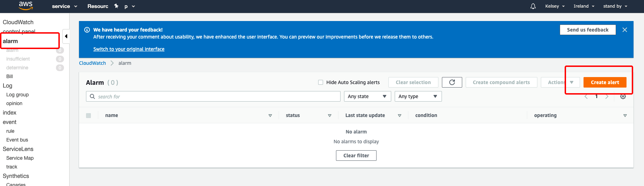644x186 pixels.
Task: Click CloudWatch breadcrumb link
Action: [92, 63]
